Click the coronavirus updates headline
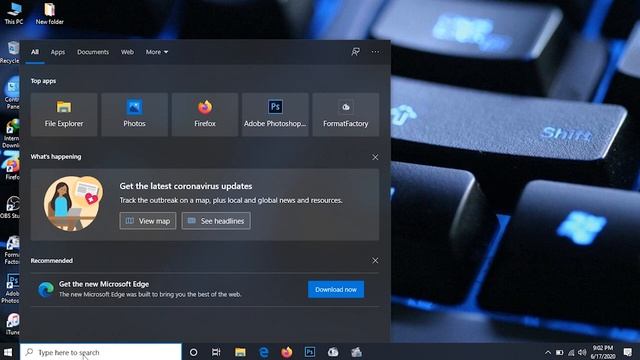Viewport: 640px width, 360px height. point(186,186)
